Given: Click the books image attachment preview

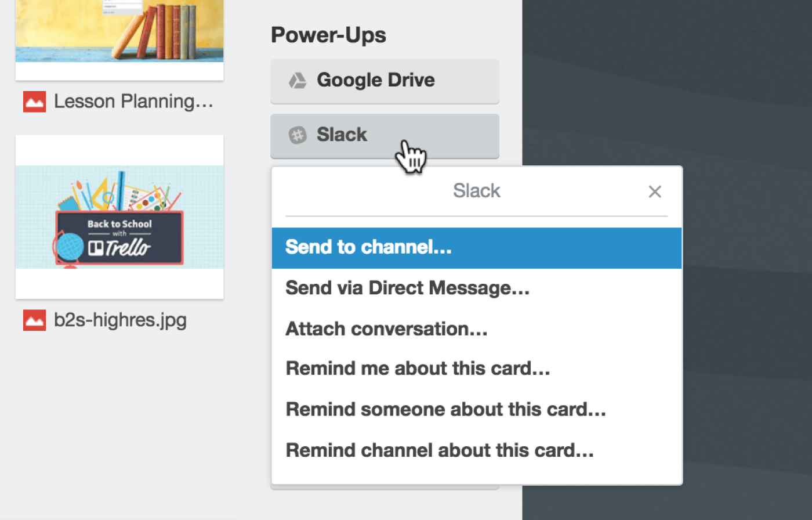Looking at the screenshot, I should point(119,38).
